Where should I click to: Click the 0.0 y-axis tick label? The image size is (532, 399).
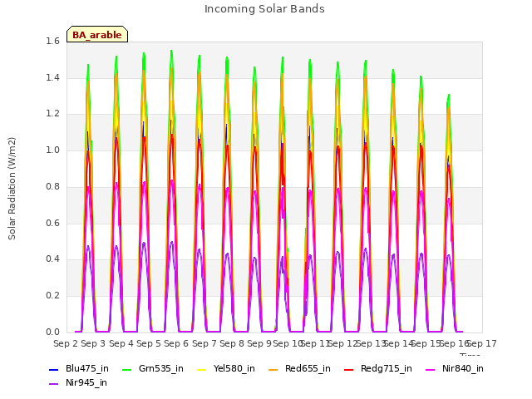52,332
